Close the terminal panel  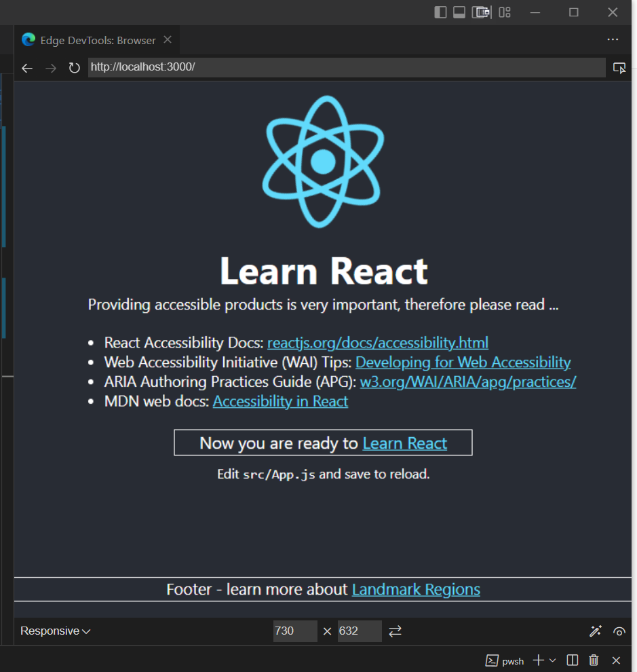click(616, 660)
